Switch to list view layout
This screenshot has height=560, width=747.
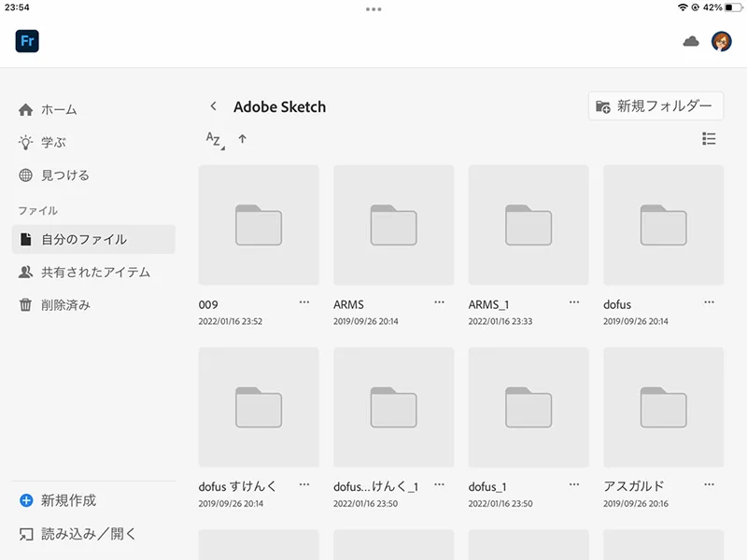[709, 139]
